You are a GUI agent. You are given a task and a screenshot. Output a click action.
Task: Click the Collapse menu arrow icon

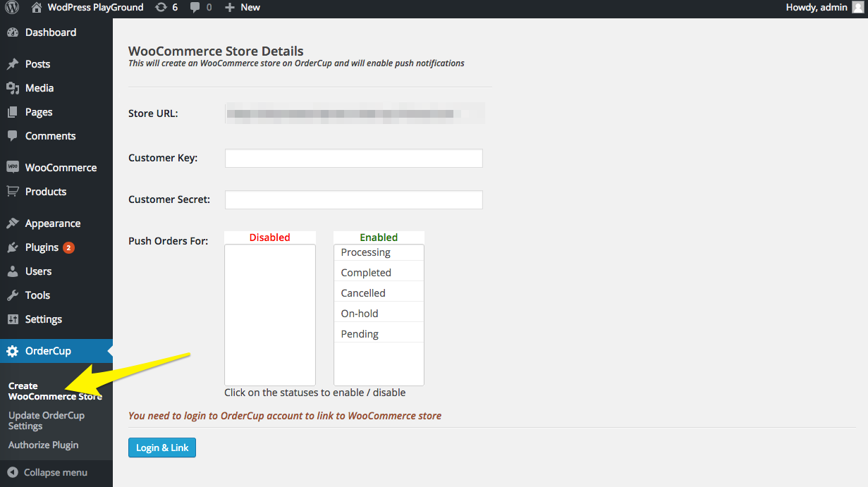pyautogui.click(x=13, y=472)
